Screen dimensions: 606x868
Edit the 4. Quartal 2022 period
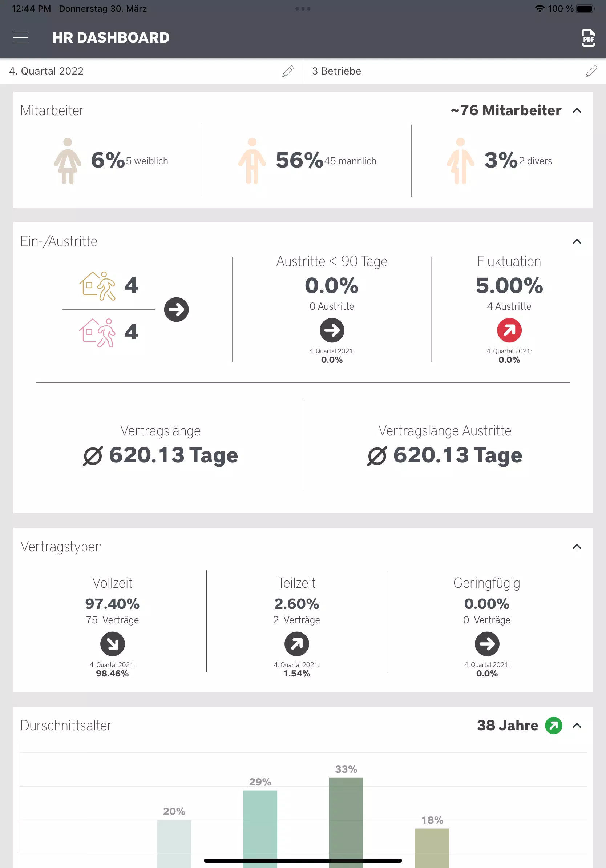pos(288,71)
